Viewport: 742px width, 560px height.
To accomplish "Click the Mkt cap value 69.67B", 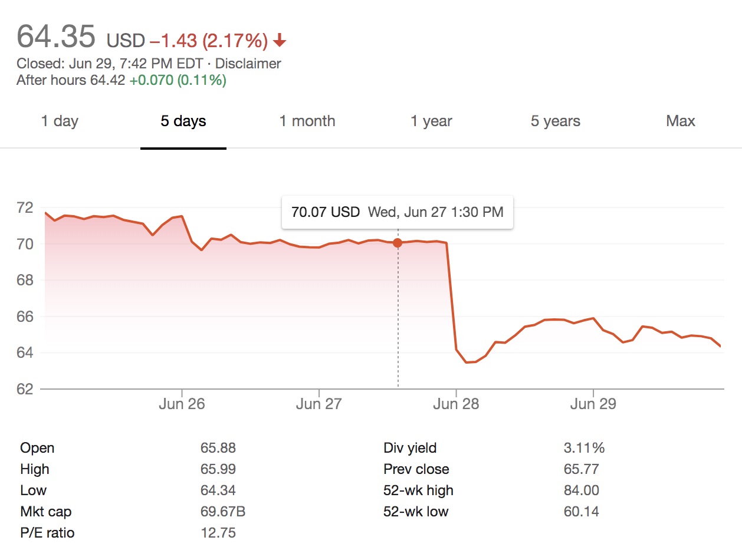I will point(222,512).
